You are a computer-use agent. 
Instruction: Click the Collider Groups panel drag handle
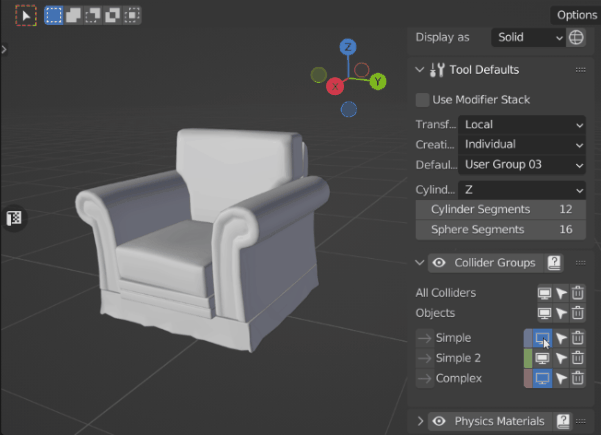tap(580, 263)
